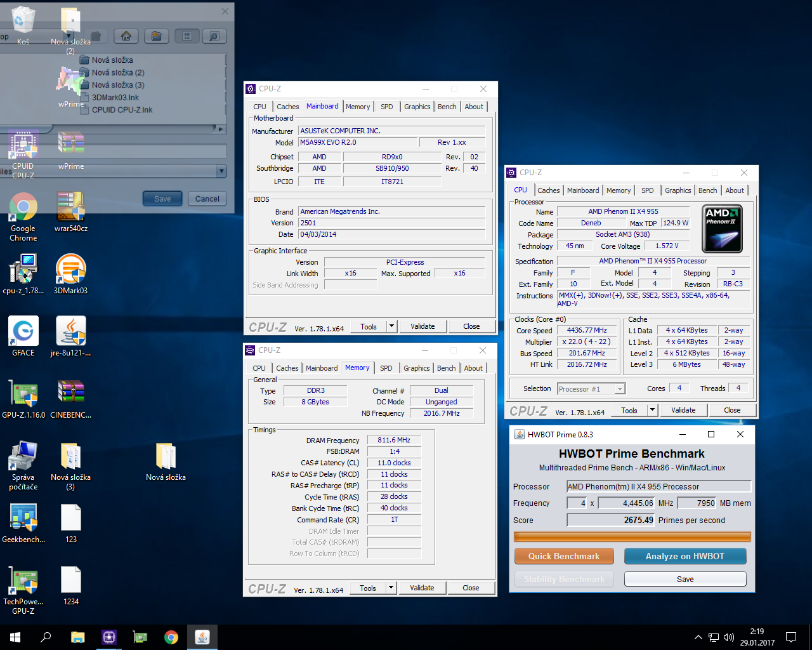Click Analyze on HWBOT button
This screenshot has height=650, width=812.
click(685, 556)
